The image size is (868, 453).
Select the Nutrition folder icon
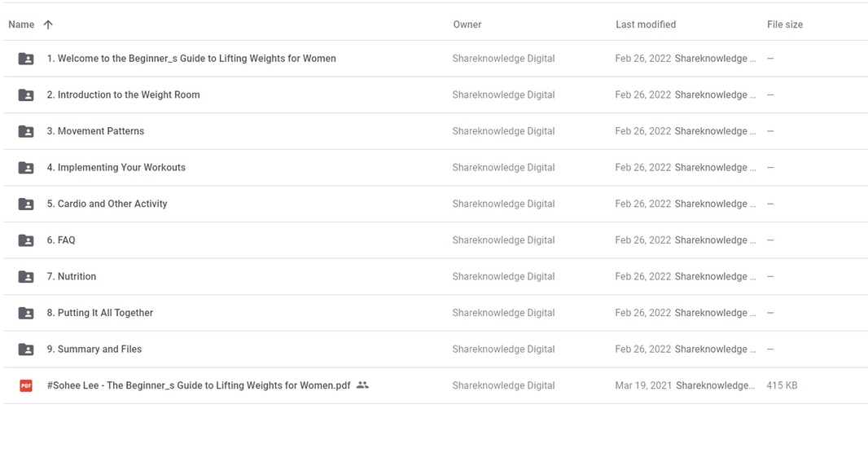[x=26, y=276]
